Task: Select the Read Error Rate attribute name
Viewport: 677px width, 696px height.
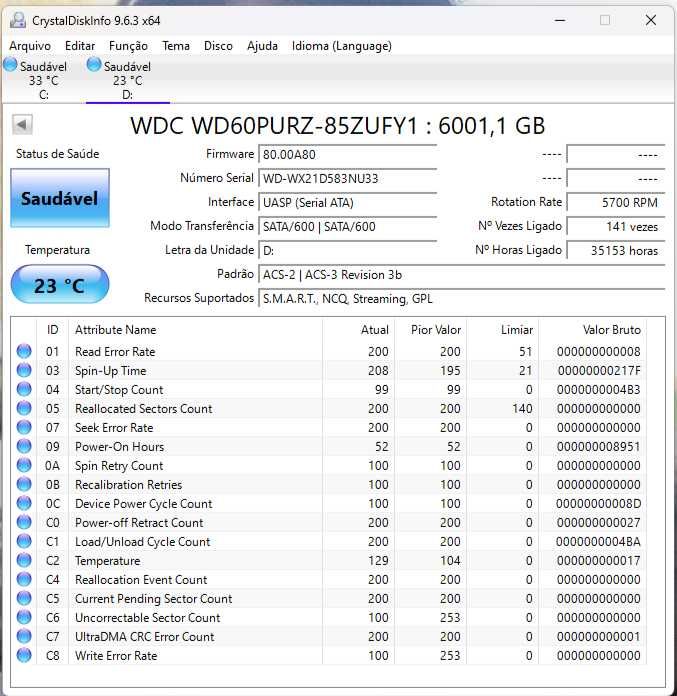Action: [115, 352]
